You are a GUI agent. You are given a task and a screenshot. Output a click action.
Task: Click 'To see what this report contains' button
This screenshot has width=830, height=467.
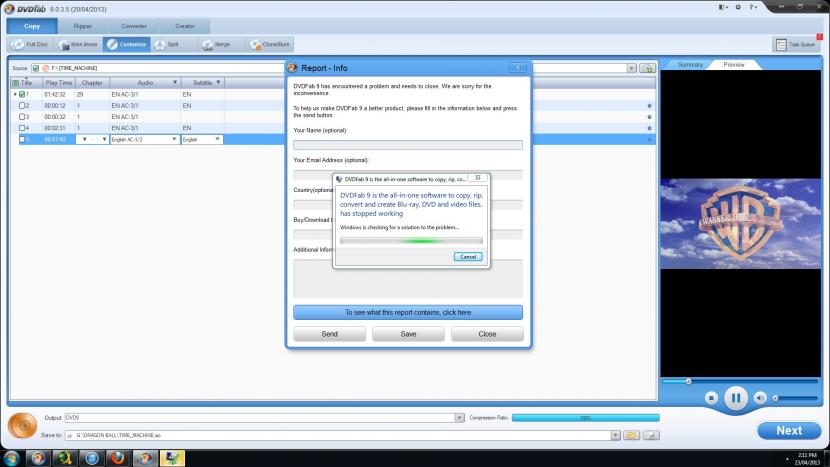coord(408,312)
